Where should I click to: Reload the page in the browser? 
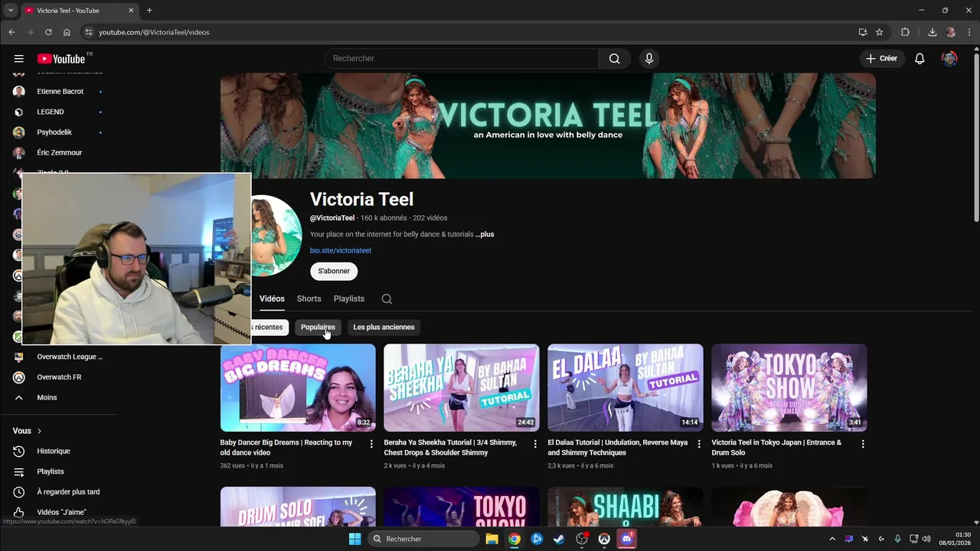point(48,32)
